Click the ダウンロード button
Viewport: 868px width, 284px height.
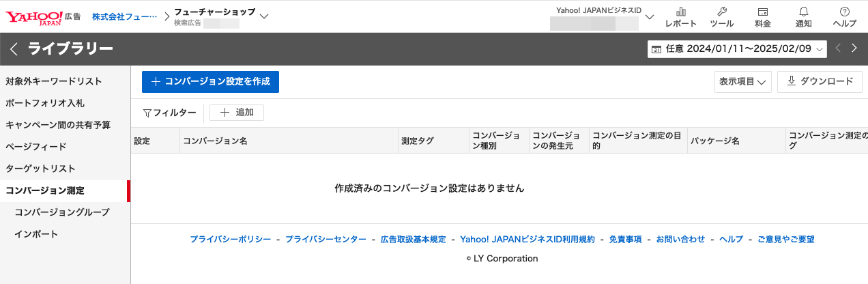(x=820, y=81)
